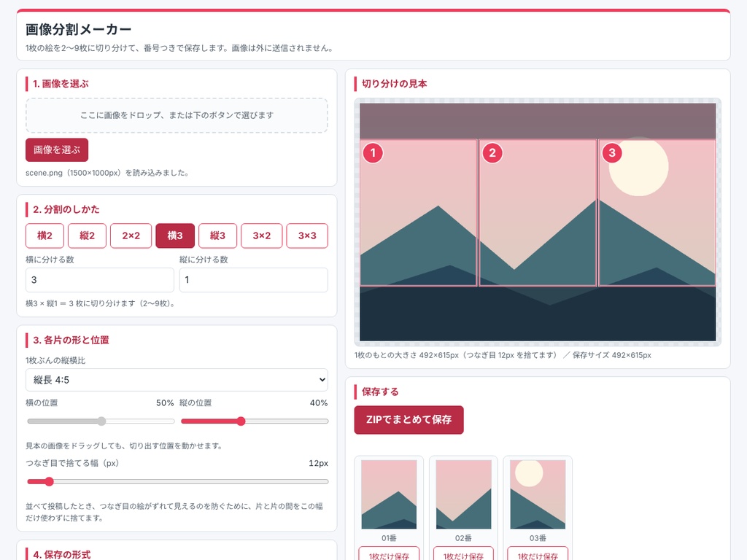Screen dimensions: 747x560
Task: Click the 横3 × 縦1 = 3 summary text
Action: [101, 303]
